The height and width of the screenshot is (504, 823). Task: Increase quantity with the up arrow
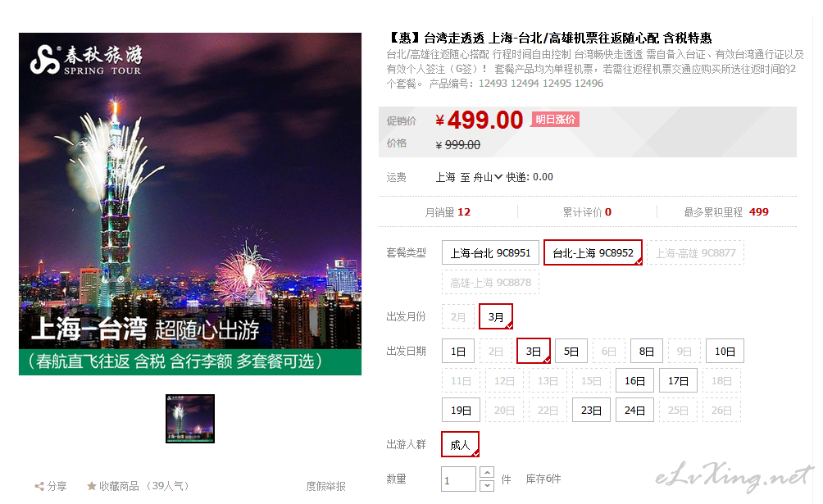487,473
